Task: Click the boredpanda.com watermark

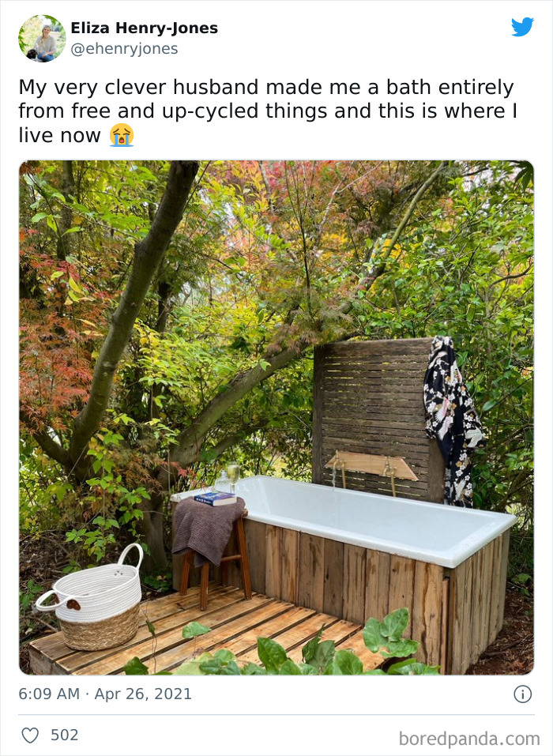Action: click(x=469, y=739)
